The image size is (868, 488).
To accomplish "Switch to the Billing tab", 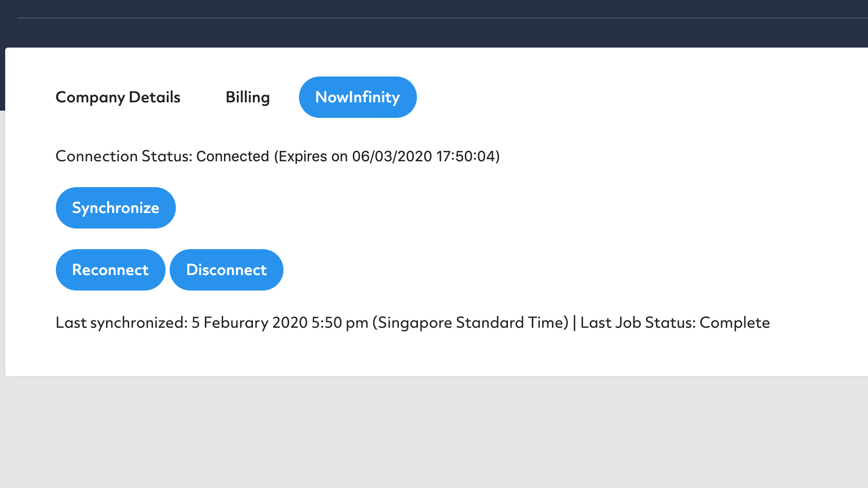I will tap(248, 97).
